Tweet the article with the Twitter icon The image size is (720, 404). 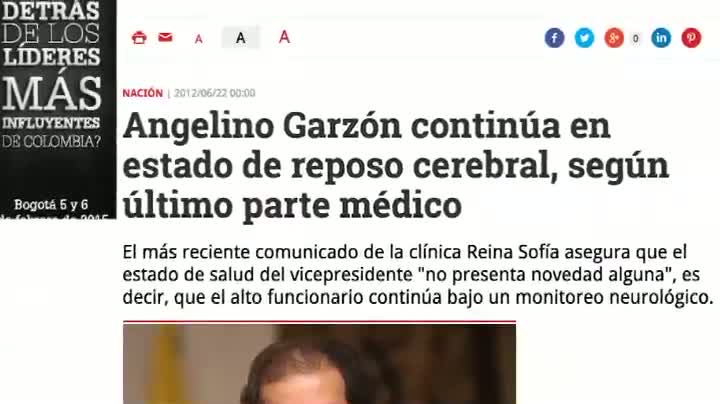pos(584,38)
